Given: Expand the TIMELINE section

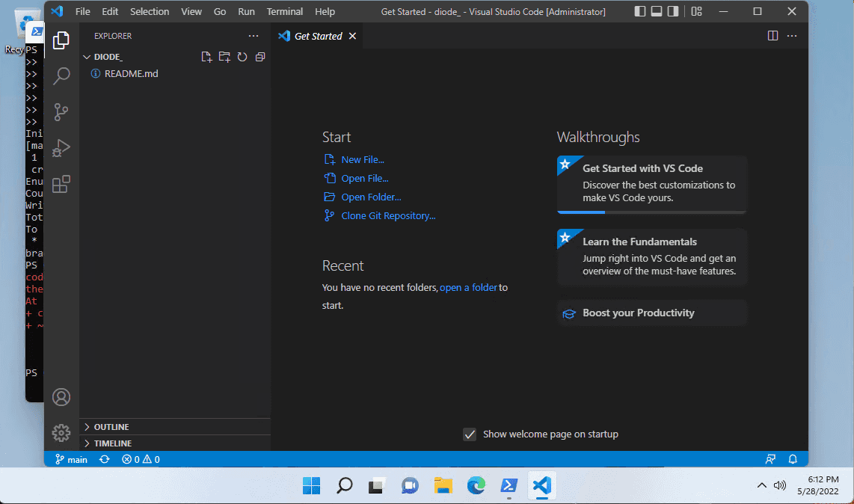Looking at the screenshot, I should [176, 443].
